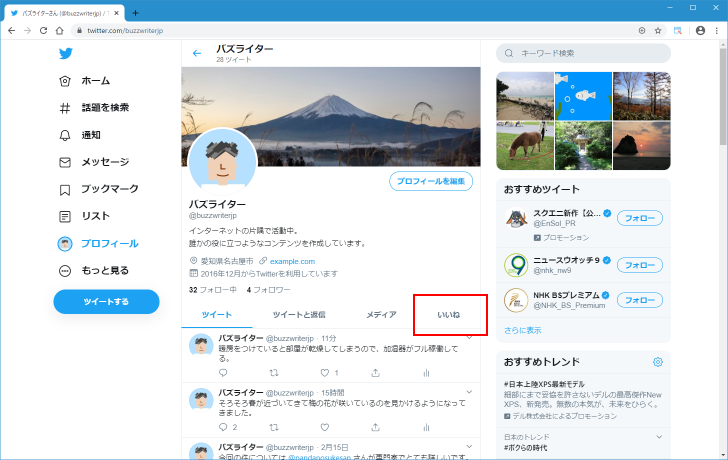Switch to メディア tab

381,315
